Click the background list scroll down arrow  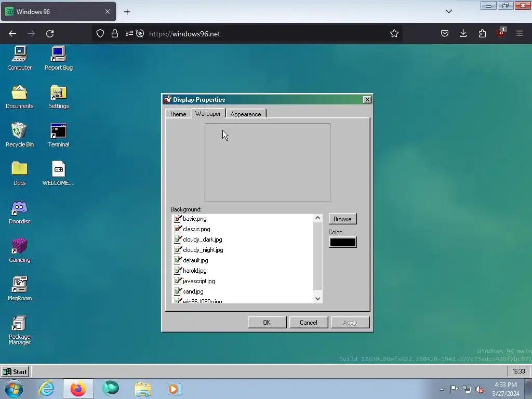(317, 299)
